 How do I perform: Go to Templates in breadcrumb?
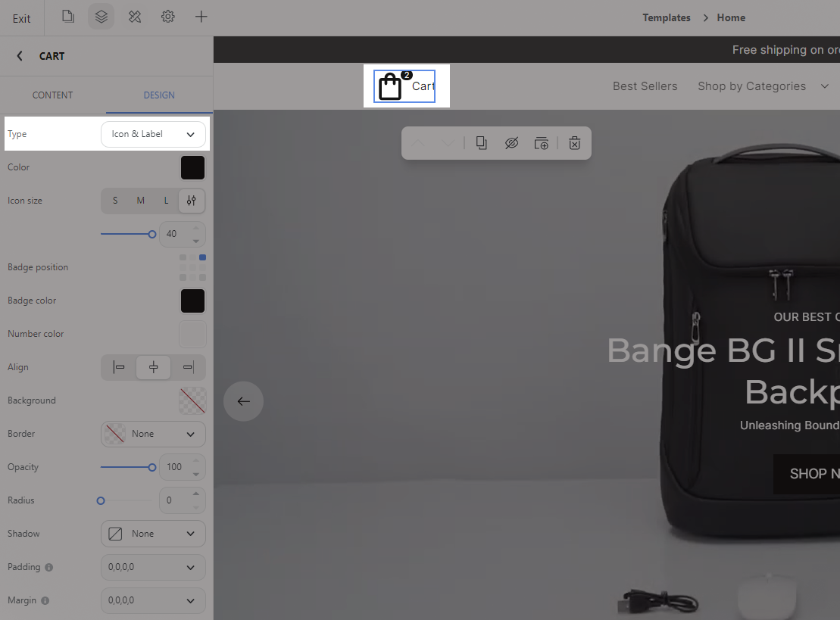point(667,17)
